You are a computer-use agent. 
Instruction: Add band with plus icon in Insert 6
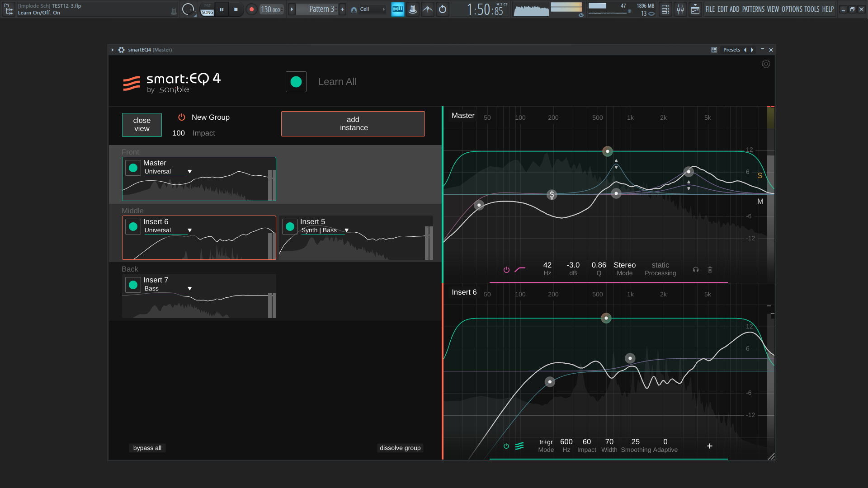[x=710, y=446]
